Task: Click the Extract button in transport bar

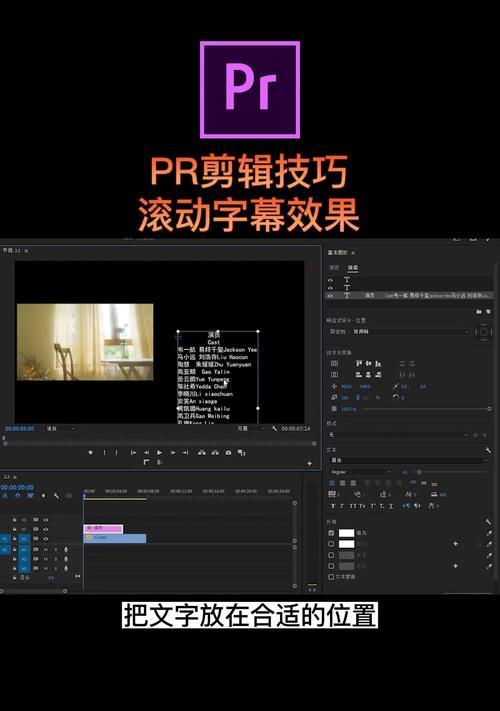Action: 215,453
